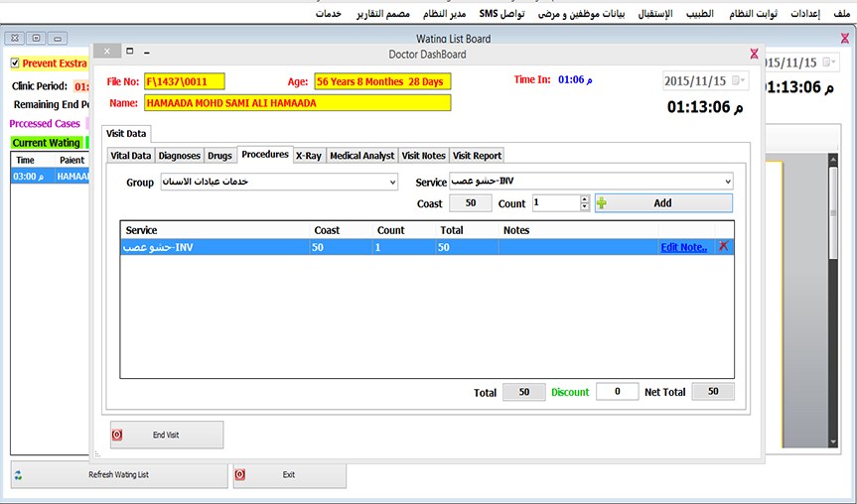Image resolution: width=857 pixels, height=504 pixels.
Task: Expand the Group dropdown
Action: click(392, 183)
